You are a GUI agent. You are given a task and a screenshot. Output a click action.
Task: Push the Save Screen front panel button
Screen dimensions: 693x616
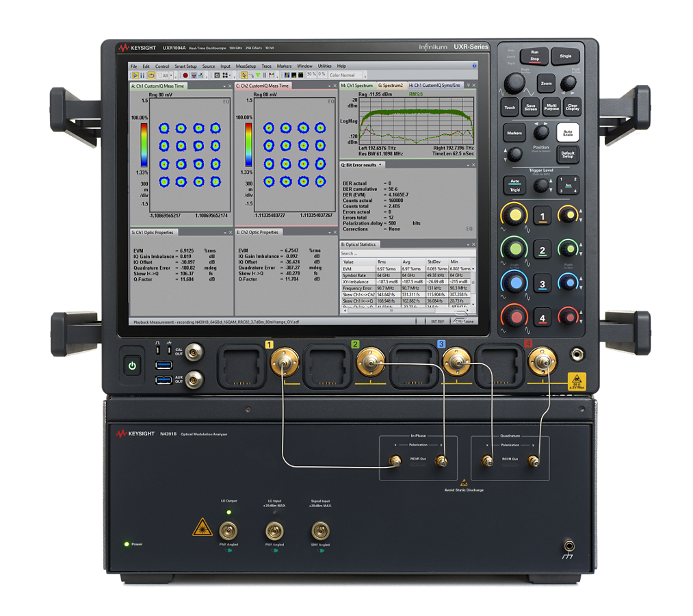click(x=530, y=107)
